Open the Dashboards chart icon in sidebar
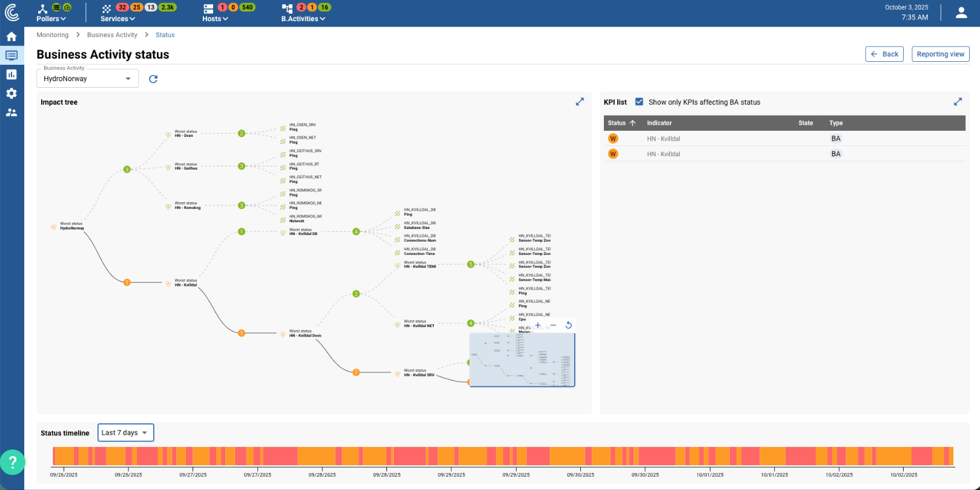980x490 pixels. (12, 74)
